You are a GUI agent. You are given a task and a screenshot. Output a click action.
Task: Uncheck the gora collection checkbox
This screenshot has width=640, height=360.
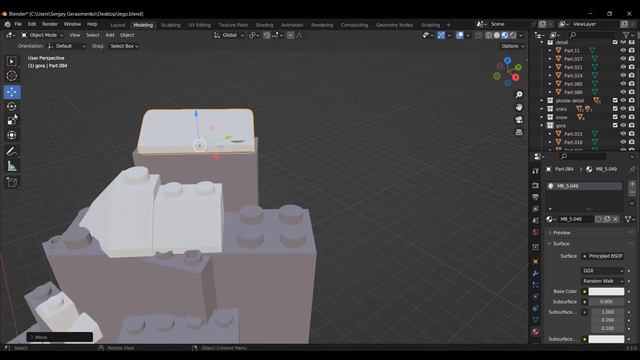[x=615, y=125]
